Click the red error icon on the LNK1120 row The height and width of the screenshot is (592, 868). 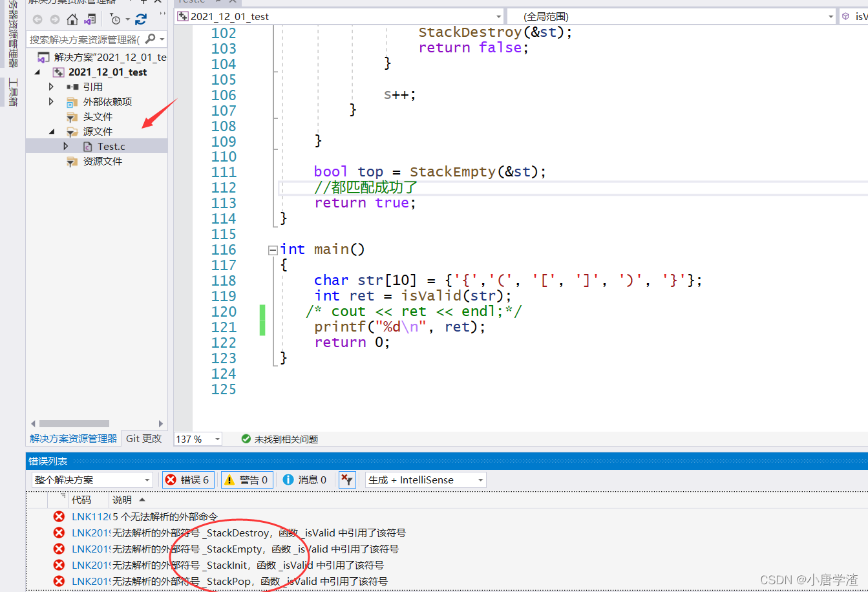coord(59,516)
